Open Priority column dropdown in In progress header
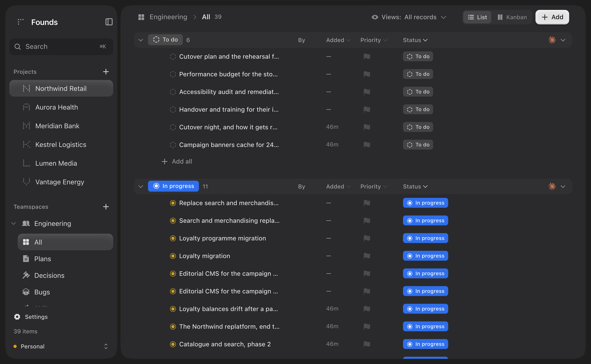This screenshot has width=591, height=364. pos(374,187)
